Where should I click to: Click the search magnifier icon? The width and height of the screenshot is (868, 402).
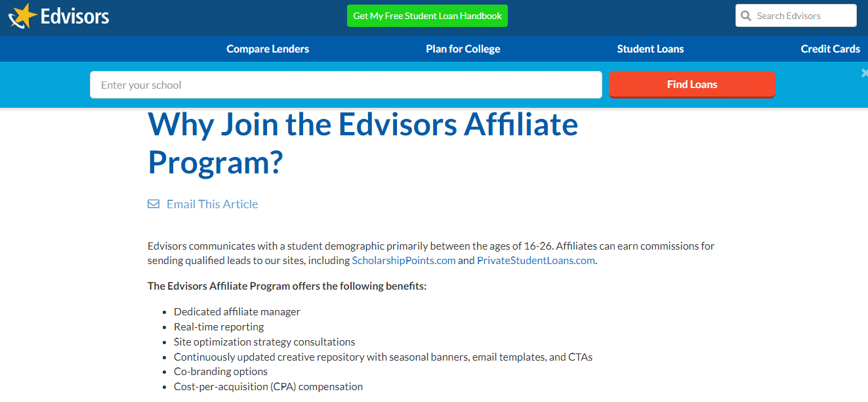point(746,16)
